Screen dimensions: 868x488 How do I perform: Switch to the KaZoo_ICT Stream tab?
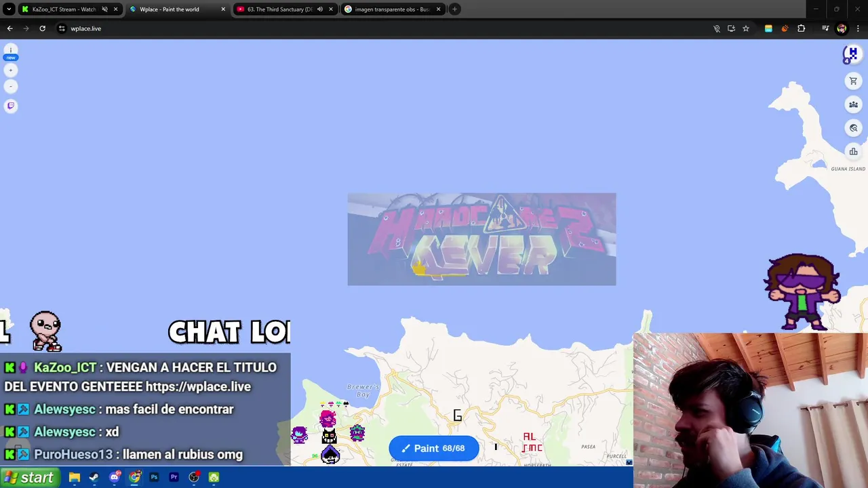[62, 9]
